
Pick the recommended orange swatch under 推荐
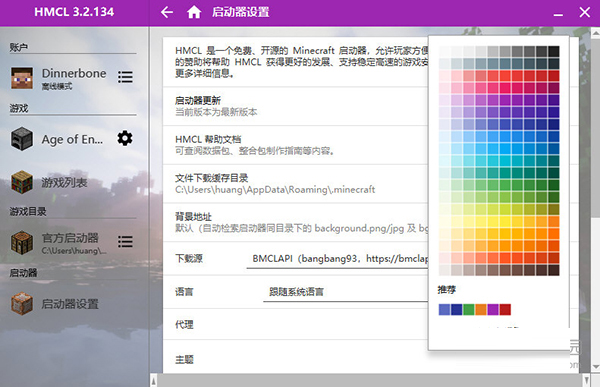click(481, 309)
